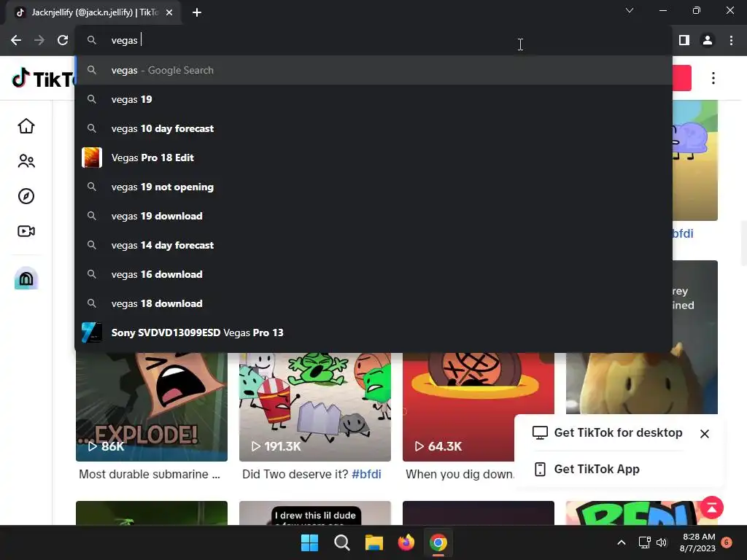Select 'vegas 16 download' suggestion
Viewport: 747px width, 560px height.
(x=373, y=274)
